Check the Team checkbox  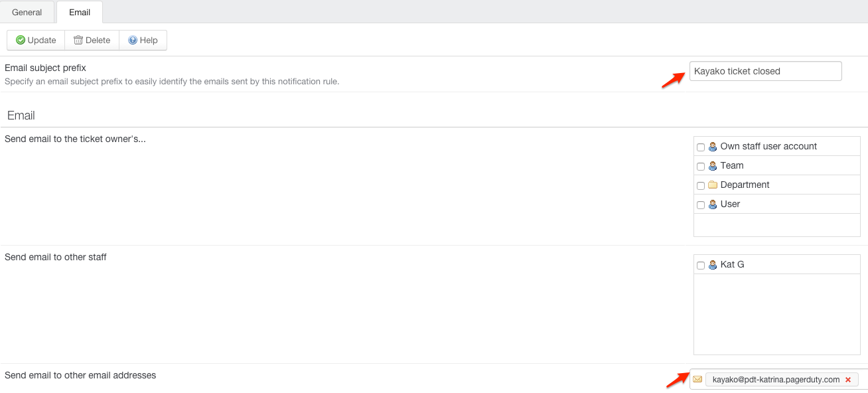pos(701,167)
